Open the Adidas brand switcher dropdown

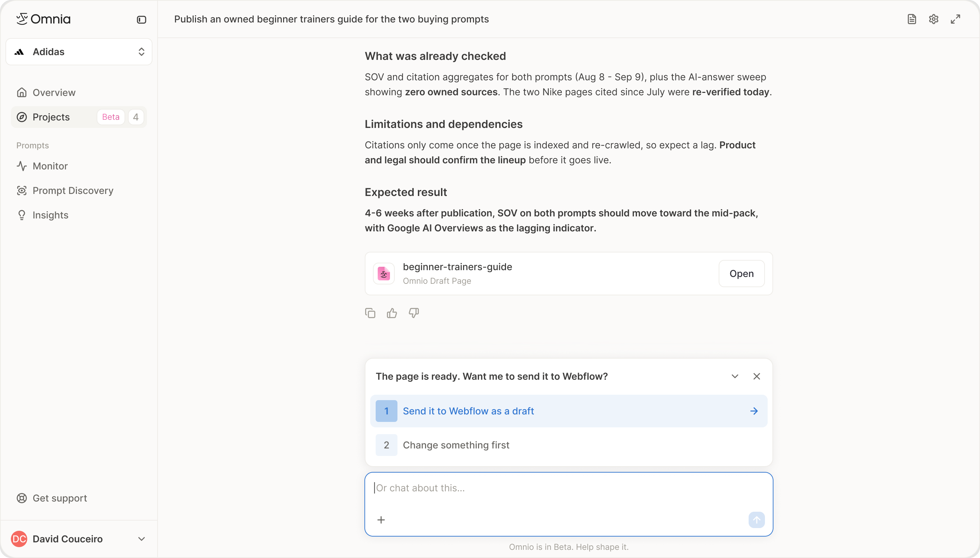coord(79,52)
